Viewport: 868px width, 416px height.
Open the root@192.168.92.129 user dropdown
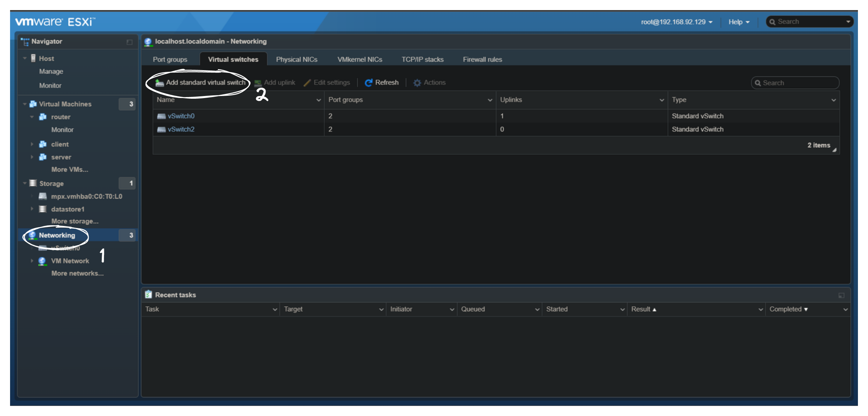tap(677, 22)
